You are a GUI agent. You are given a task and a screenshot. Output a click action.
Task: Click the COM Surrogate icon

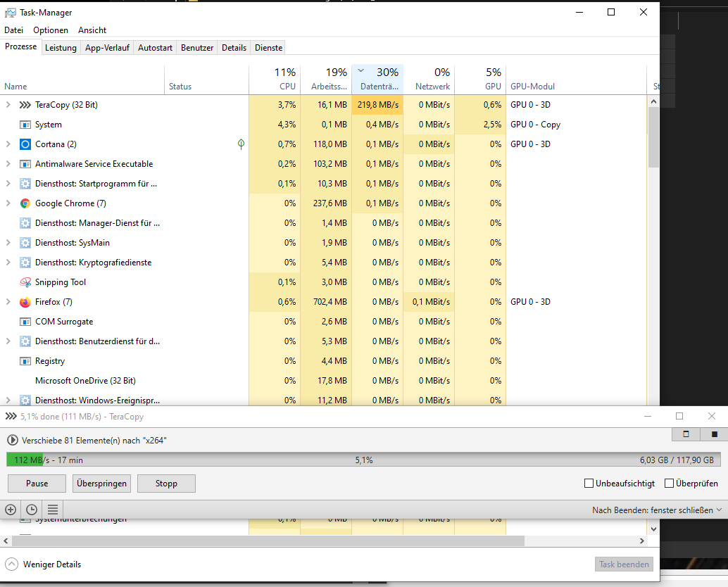25,322
